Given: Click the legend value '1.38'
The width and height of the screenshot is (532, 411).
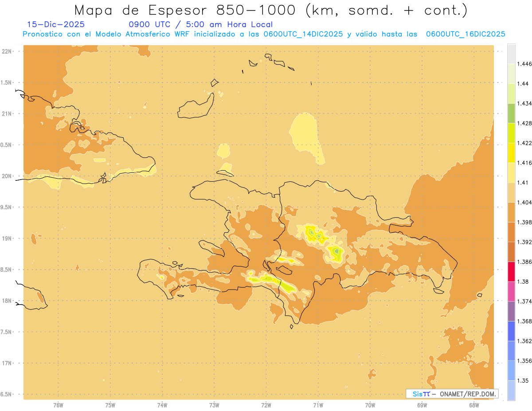Looking at the screenshot, I should coord(524,282).
